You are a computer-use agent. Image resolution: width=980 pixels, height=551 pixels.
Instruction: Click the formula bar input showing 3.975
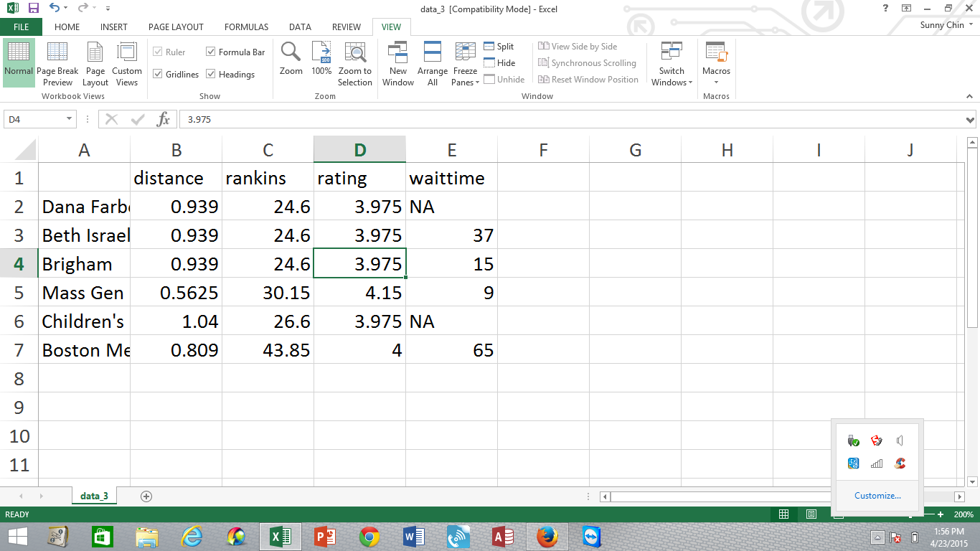[x=570, y=120]
